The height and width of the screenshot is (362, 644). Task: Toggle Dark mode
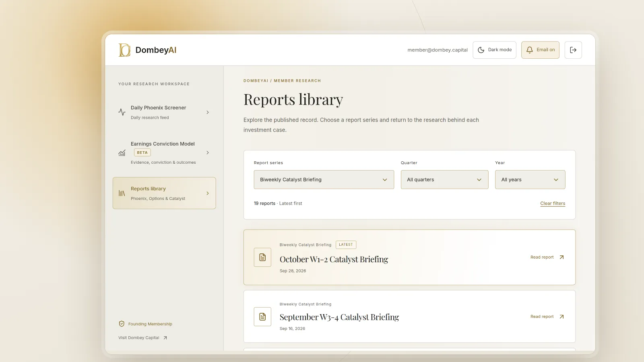point(495,50)
